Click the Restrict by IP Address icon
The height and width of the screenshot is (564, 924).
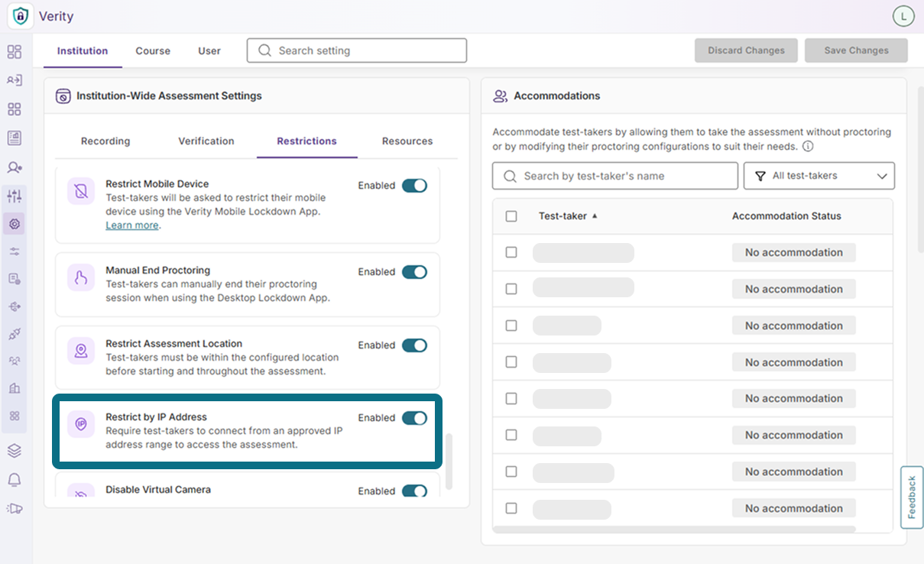(x=81, y=424)
